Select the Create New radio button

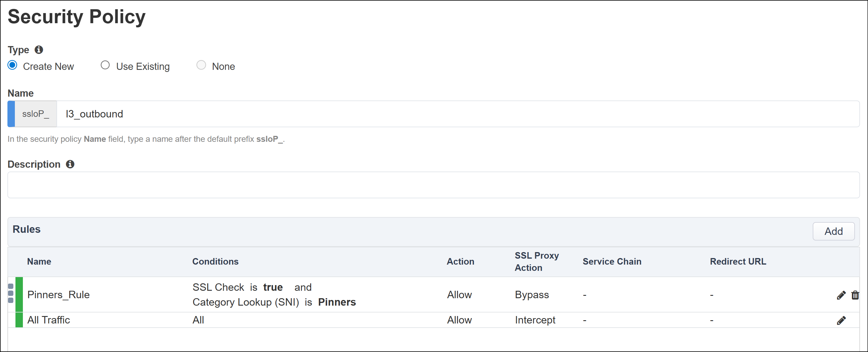[x=12, y=65]
